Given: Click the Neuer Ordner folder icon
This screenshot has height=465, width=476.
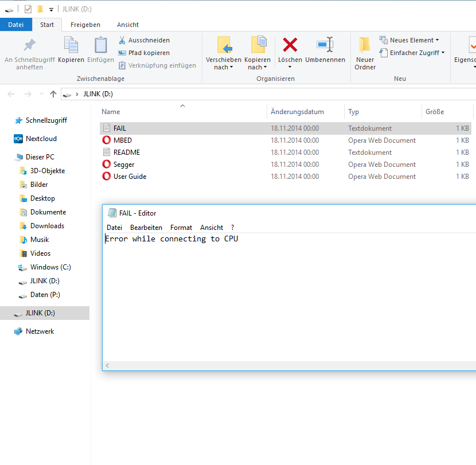Looking at the screenshot, I should pos(365,45).
